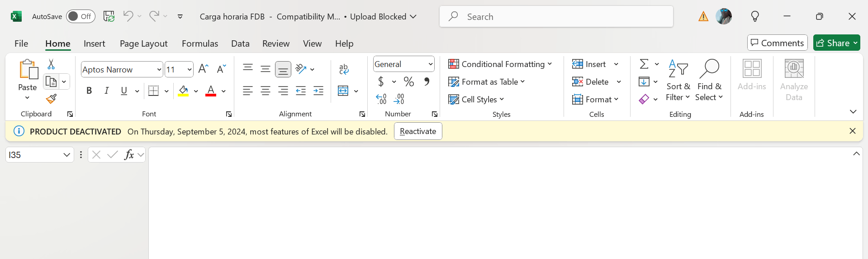
Task: Open Sort & Filter menu
Action: click(x=678, y=80)
